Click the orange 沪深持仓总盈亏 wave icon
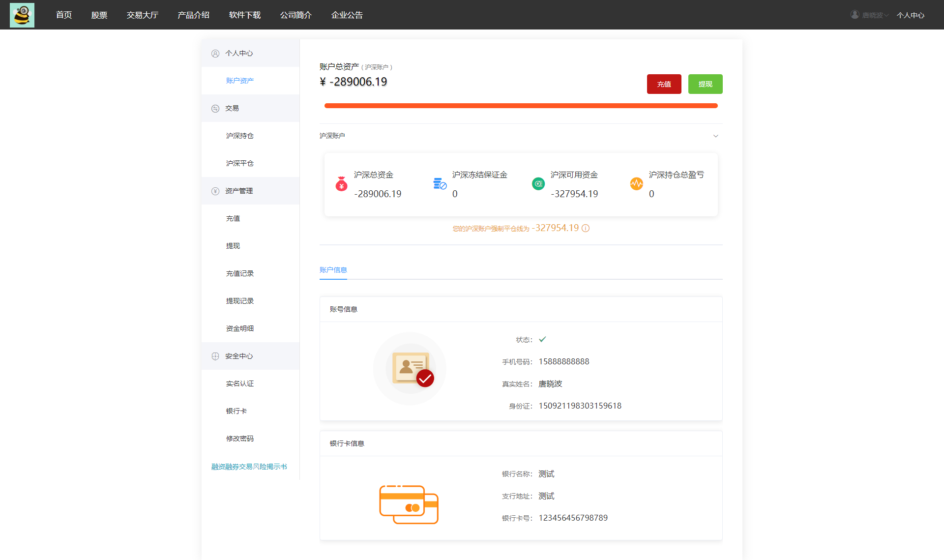This screenshot has height=560, width=944. (636, 184)
